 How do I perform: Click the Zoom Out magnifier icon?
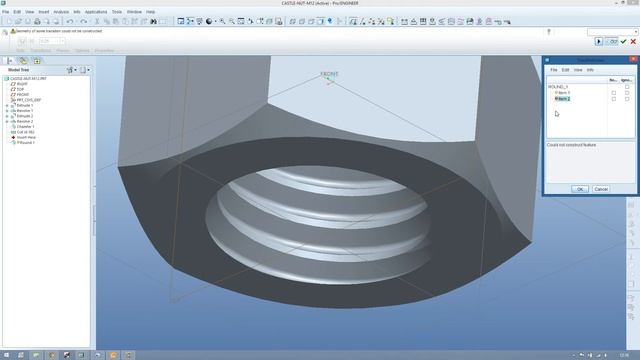coord(232,21)
